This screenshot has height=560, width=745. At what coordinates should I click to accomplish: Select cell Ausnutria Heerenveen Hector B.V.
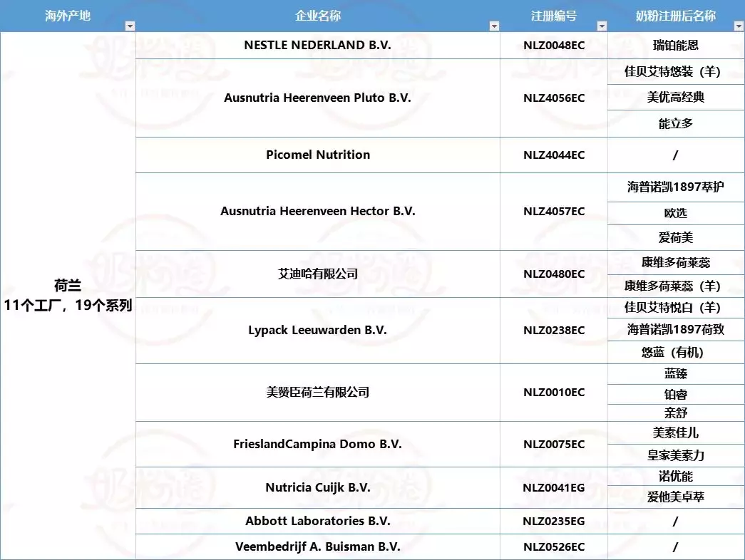pyautogui.click(x=317, y=212)
